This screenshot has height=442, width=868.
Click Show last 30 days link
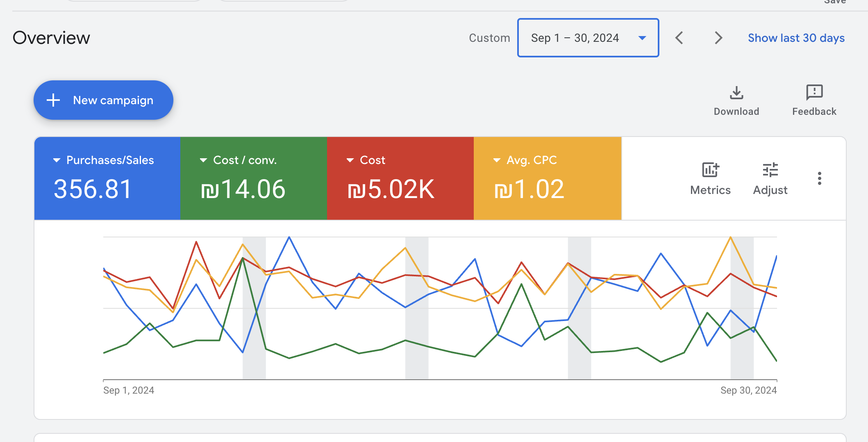tap(796, 38)
